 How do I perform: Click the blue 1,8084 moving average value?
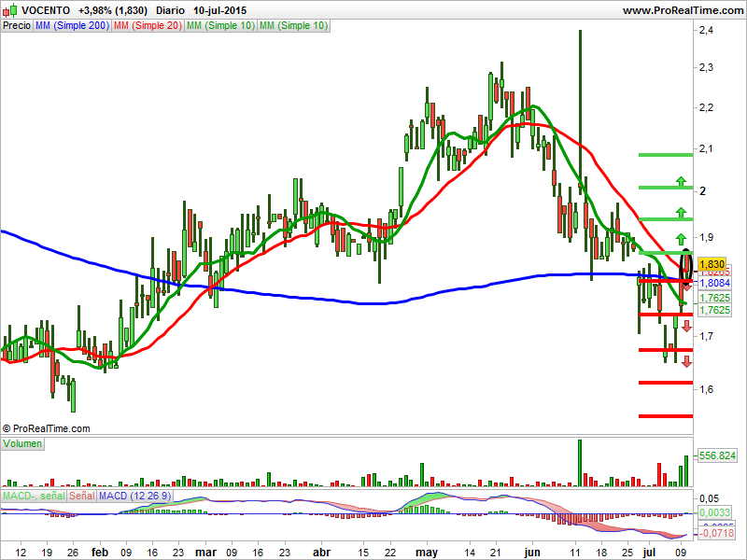pyautogui.click(x=714, y=284)
